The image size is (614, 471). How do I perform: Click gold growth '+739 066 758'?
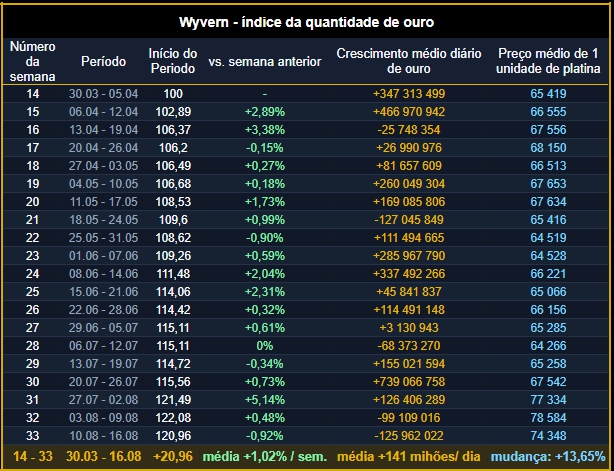click(x=409, y=382)
